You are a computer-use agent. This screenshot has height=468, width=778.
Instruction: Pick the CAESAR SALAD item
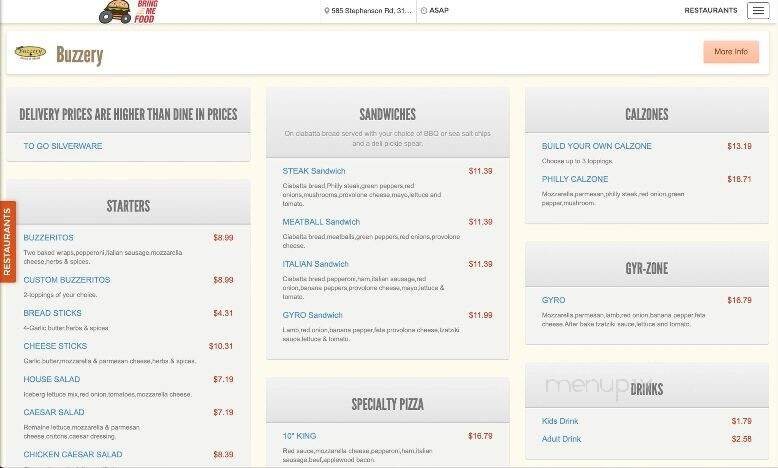(54, 412)
